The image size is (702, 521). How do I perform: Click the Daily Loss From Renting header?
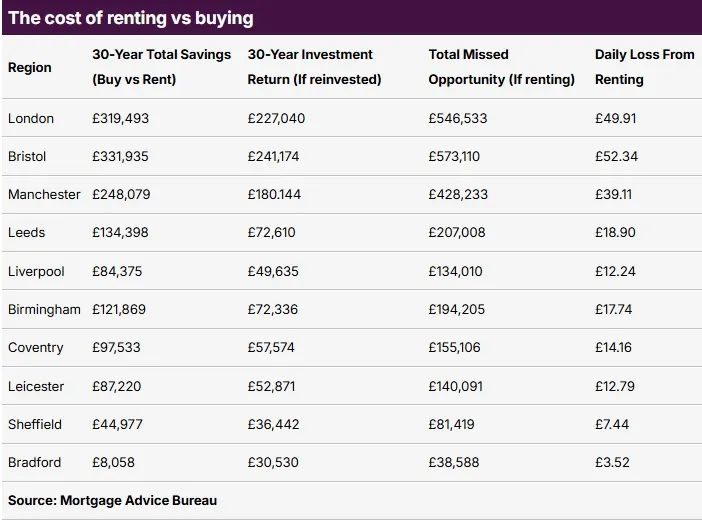[645, 67]
